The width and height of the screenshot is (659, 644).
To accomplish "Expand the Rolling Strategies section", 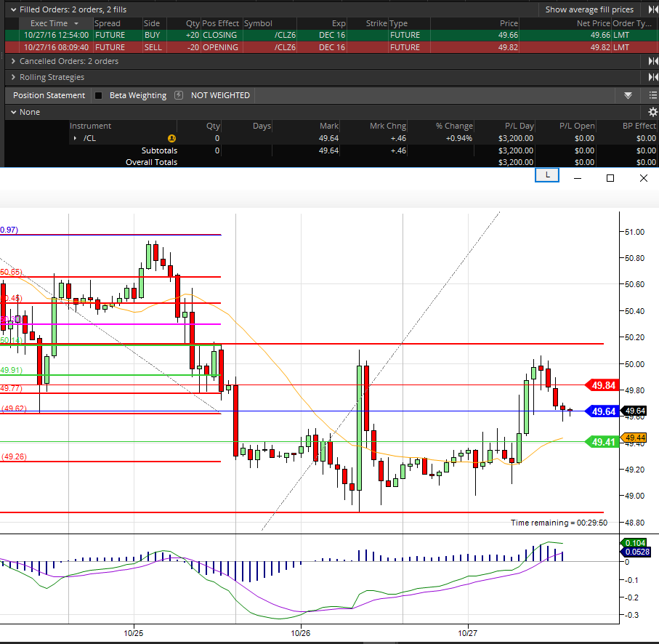I will 14,77.
